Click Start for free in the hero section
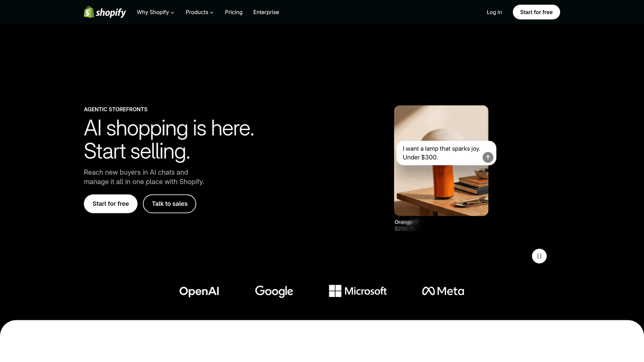 tap(111, 204)
